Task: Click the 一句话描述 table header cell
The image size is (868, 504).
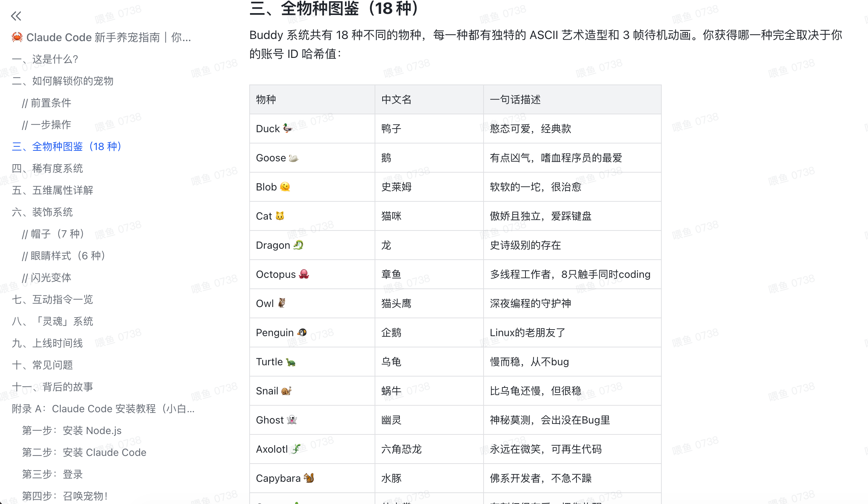Action: pyautogui.click(x=515, y=99)
